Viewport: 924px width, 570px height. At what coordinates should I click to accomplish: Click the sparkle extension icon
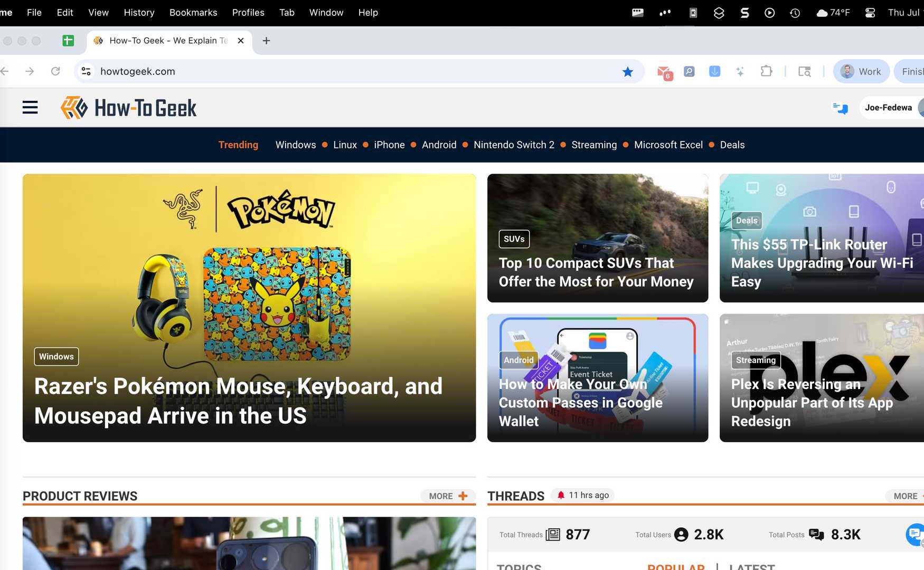(740, 71)
